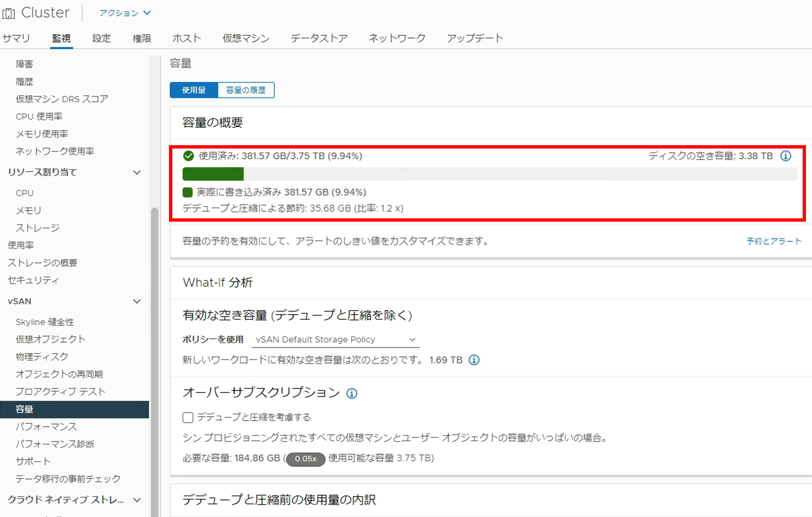Click the 予約とアラート link
The image size is (812, 517).
click(774, 241)
